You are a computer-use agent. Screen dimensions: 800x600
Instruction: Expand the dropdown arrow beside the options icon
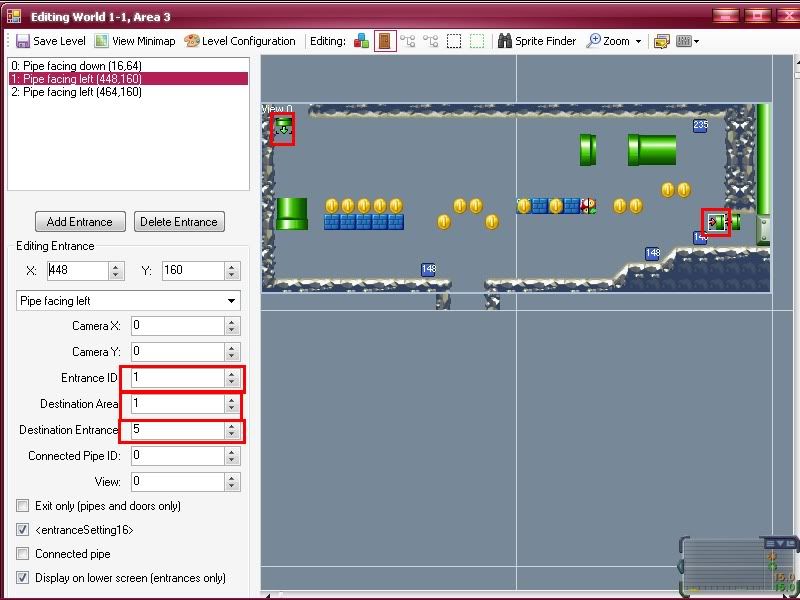click(x=696, y=41)
